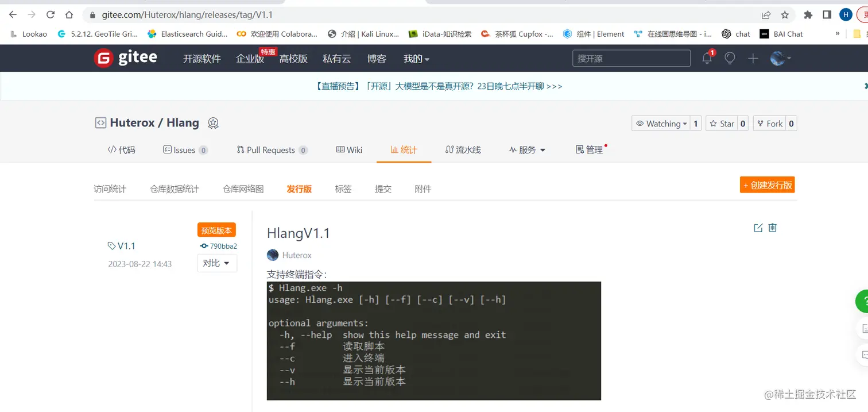This screenshot has width=868, height=412.
Task: Click the 搜开源 search input field
Action: (631, 58)
